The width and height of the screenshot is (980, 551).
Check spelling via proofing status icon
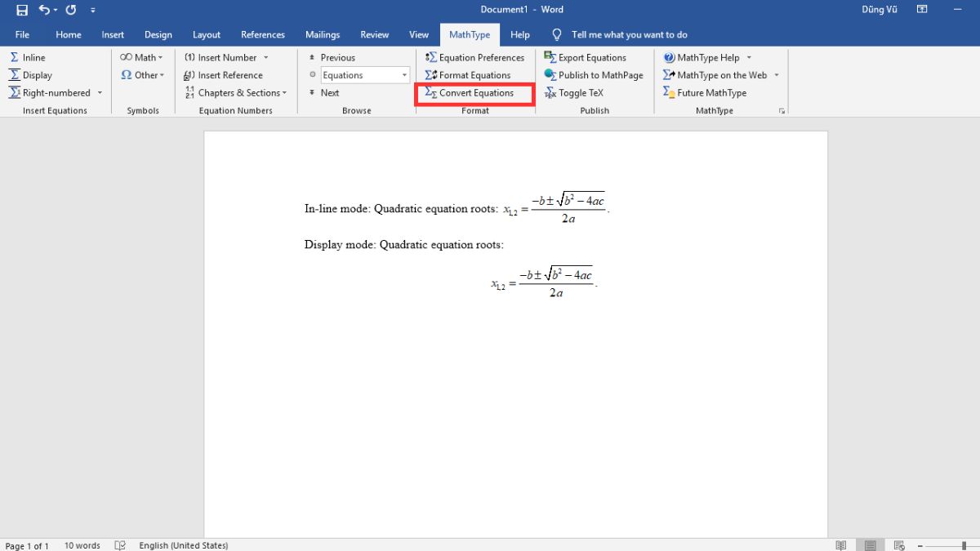click(119, 544)
